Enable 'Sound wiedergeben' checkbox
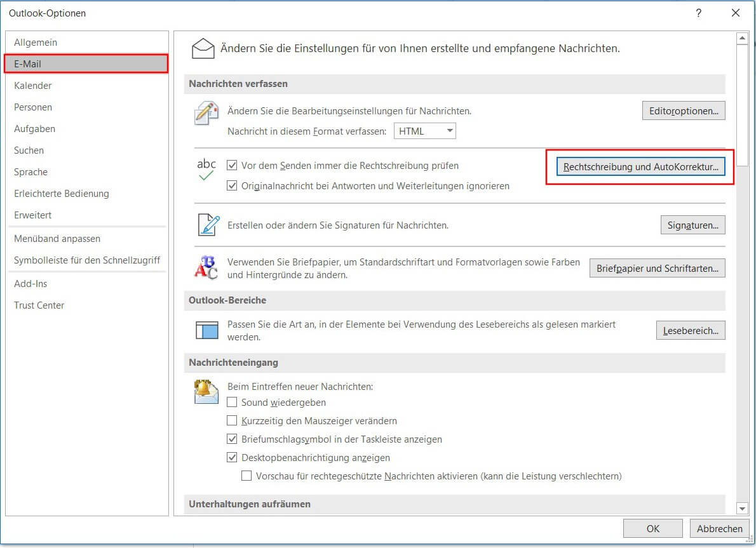 tap(232, 402)
